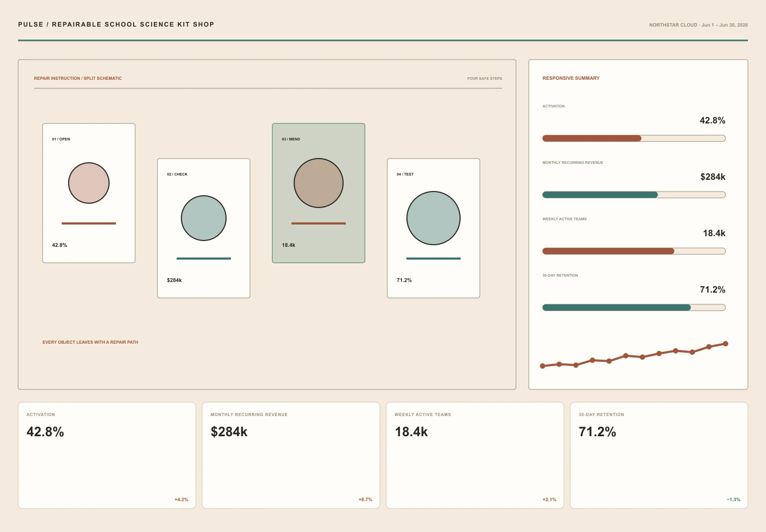Open the Weekly Active Teams 18.4k bottom card
Viewport: 766px width, 532px height.
pyautogui.click(x=475, y=455)
